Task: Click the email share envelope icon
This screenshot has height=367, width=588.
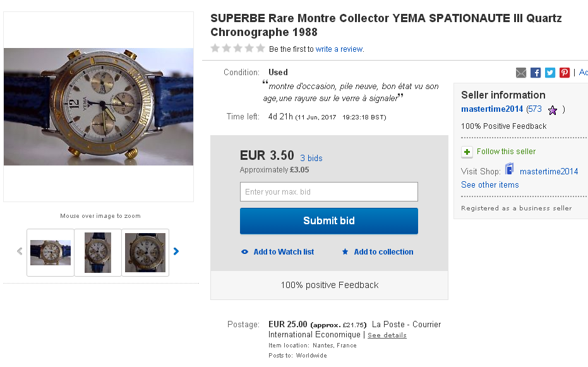Action: point(521,73)
